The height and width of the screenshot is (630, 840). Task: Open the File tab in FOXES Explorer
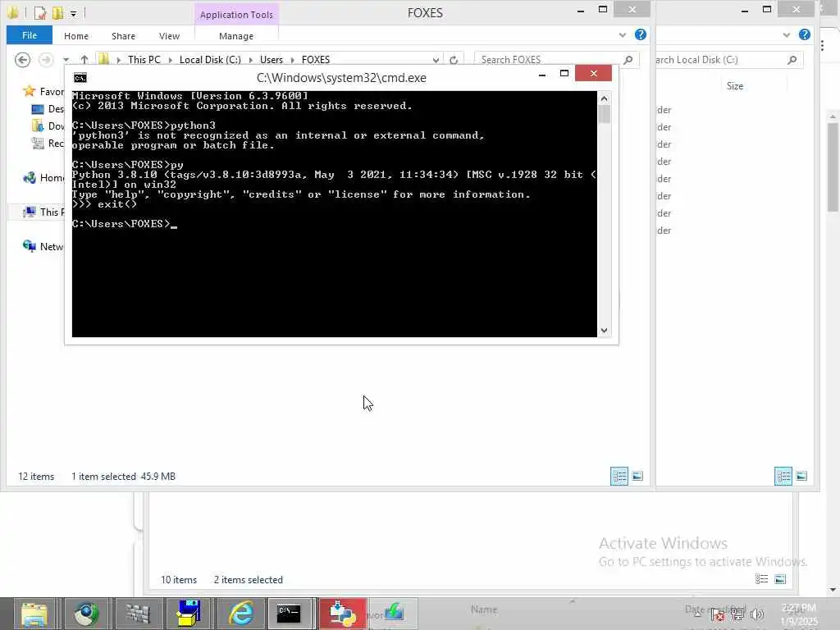click(30, 35)
